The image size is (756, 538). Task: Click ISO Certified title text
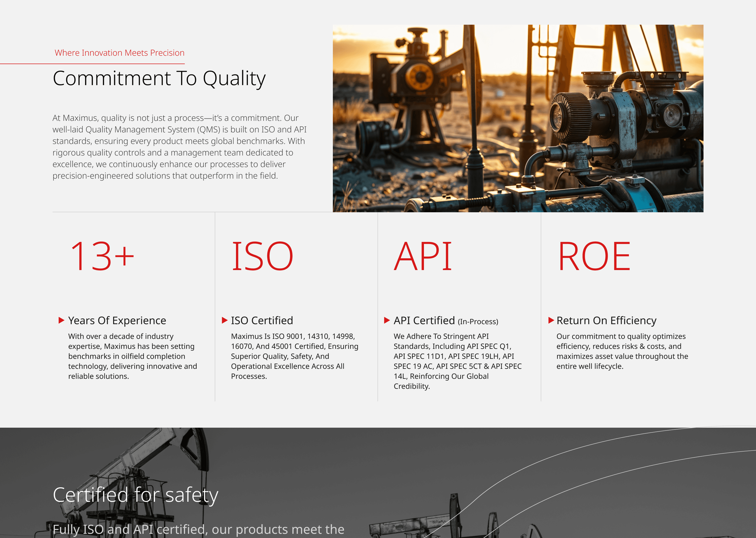(262, 320)
